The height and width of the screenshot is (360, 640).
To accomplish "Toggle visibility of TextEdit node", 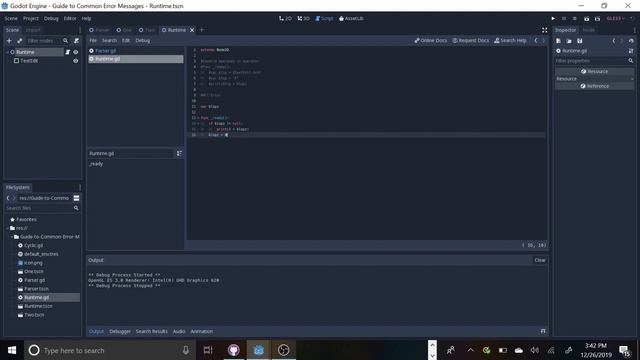I will pyautogui.click(x=76, y=61).
